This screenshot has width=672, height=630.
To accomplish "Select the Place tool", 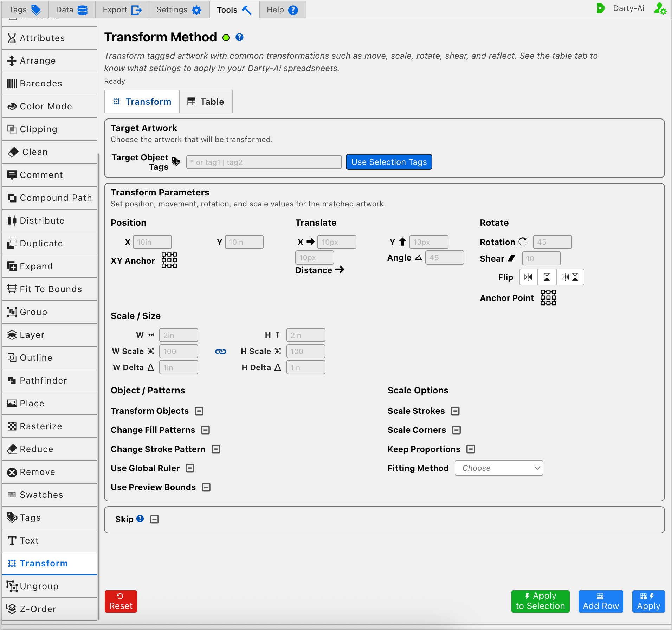I will point(50,404).
